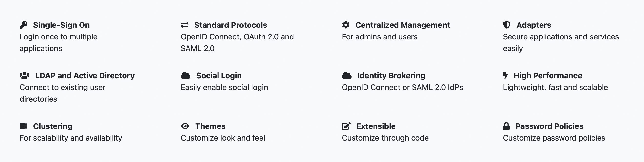Click the key icon beside Single-Sign On
Image resolution: width=644 pixels, height=162 pixels.
(x=23, y=25)
